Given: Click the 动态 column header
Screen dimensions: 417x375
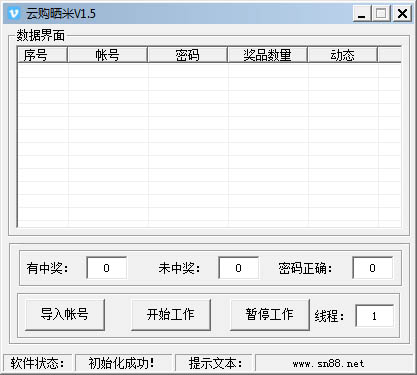Looking at the screenshot, I should point(342,55).
